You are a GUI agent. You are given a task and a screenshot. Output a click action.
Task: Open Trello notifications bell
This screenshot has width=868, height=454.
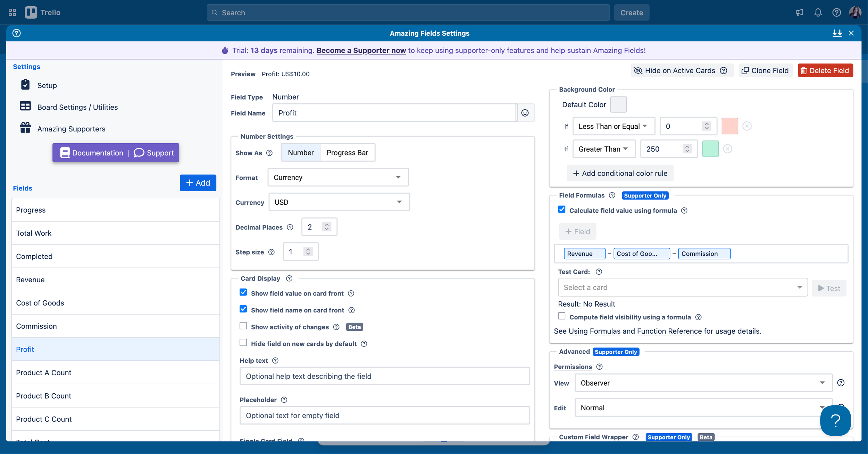point(818,13)
